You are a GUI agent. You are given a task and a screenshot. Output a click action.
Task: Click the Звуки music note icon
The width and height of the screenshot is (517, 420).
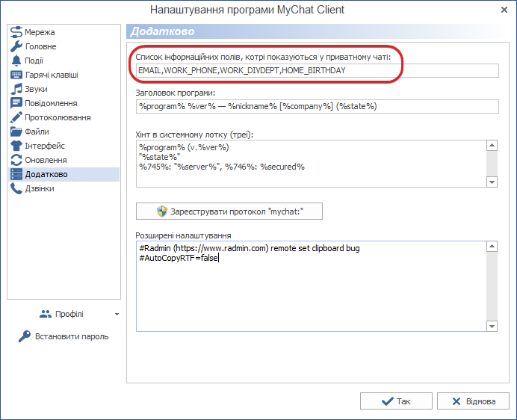16,89
